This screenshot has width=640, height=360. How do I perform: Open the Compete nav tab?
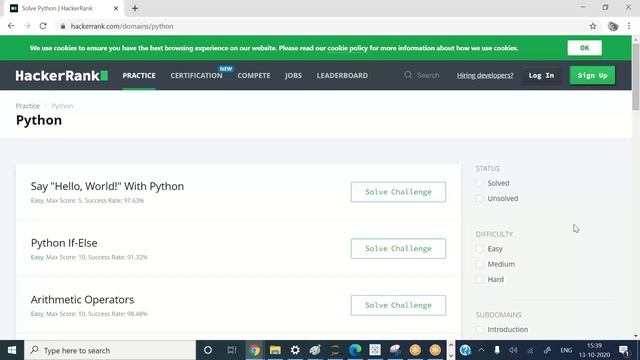coord(254,76)
